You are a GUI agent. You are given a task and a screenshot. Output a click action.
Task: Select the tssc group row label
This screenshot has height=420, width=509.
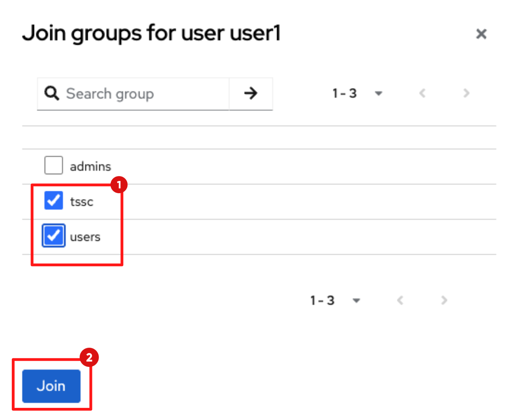[81, 202]
